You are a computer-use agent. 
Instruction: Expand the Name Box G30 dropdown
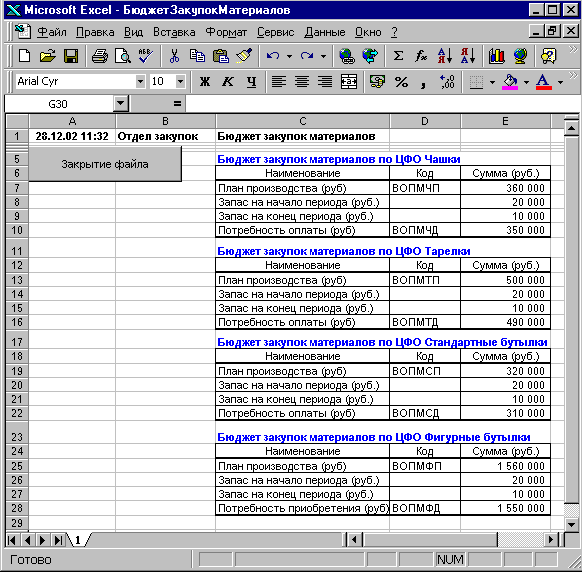tap(121, 104)
